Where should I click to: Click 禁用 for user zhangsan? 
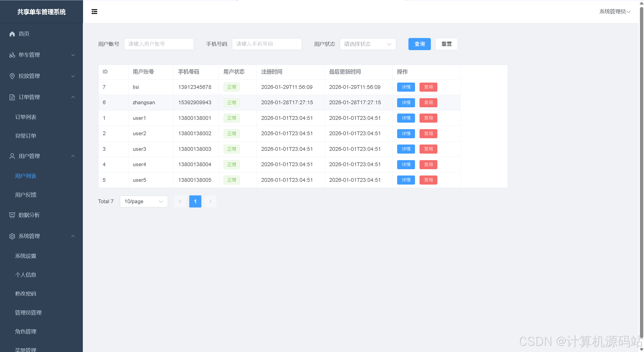[x=428, y=103]
